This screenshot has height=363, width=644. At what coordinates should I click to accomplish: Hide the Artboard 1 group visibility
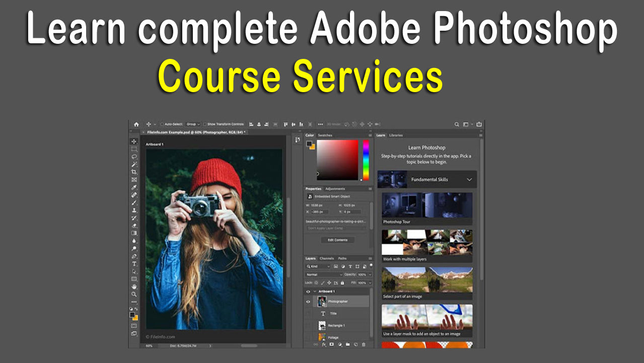[x=308, y=292]
